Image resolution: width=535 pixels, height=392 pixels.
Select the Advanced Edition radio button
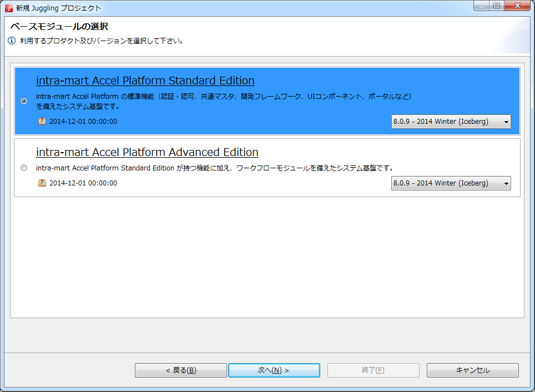[24, 168]
